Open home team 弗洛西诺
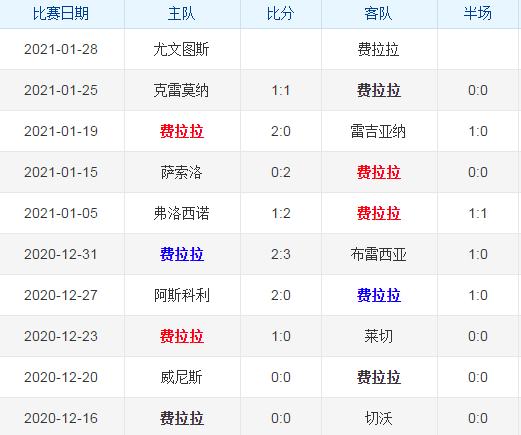 (181, 213)
